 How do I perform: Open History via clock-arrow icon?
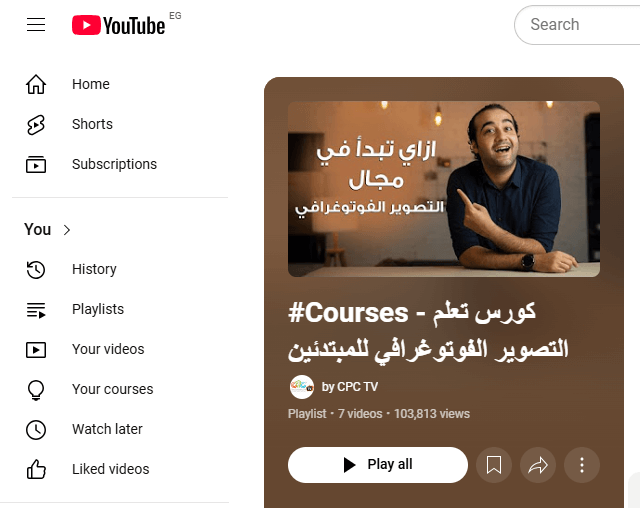pyautogui.click(x=36, y=269)
